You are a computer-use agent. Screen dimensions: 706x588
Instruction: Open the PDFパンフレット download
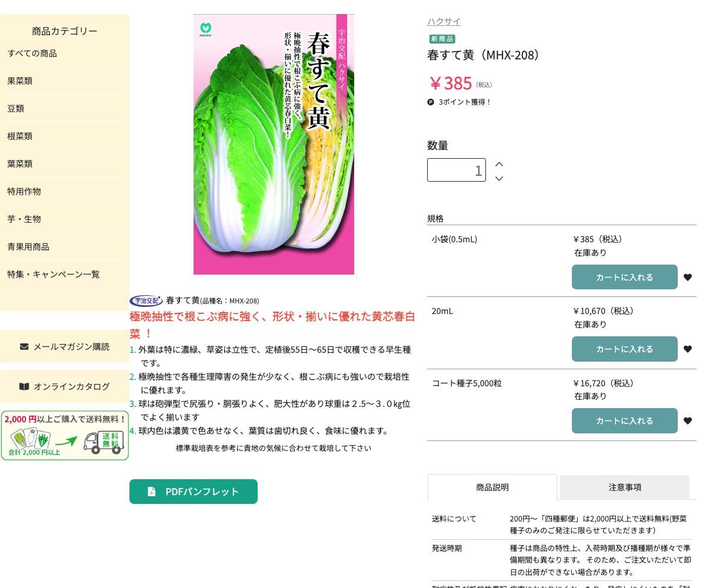pyautogui.click(x=193, y=492)
